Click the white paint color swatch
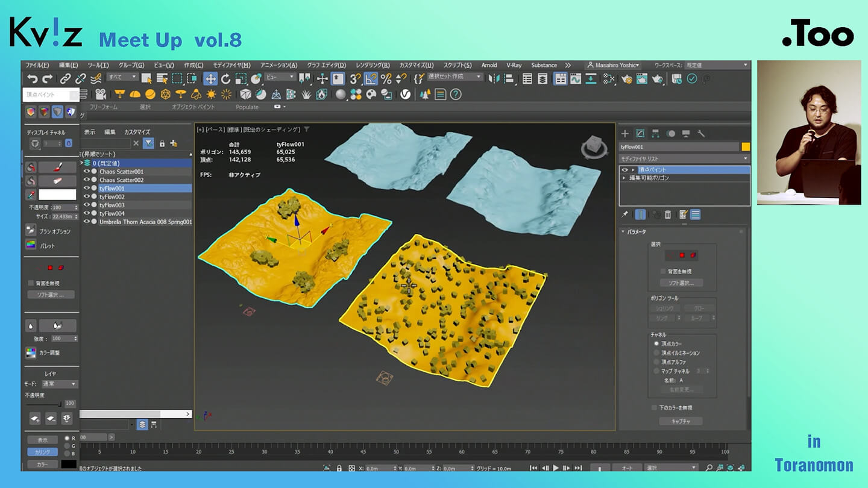 click(x=57, y=195)
